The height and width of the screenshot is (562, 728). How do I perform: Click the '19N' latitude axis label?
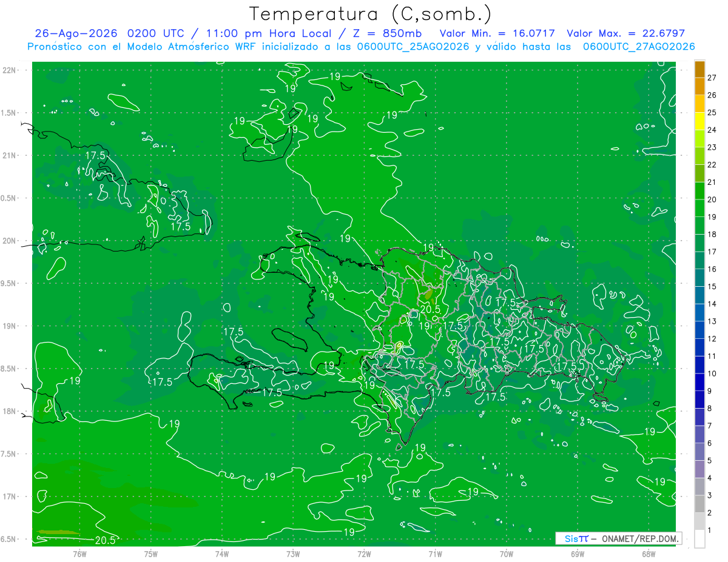10,326
